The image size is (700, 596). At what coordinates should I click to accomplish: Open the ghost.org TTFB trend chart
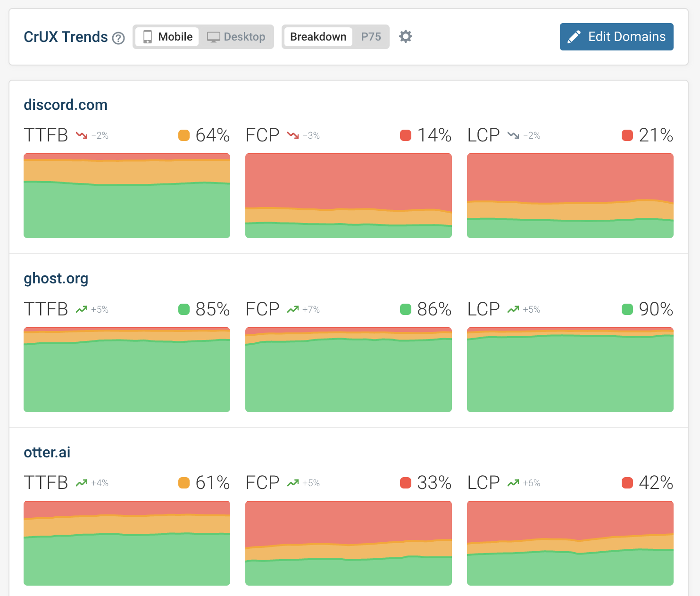click(x=127, y=370)
